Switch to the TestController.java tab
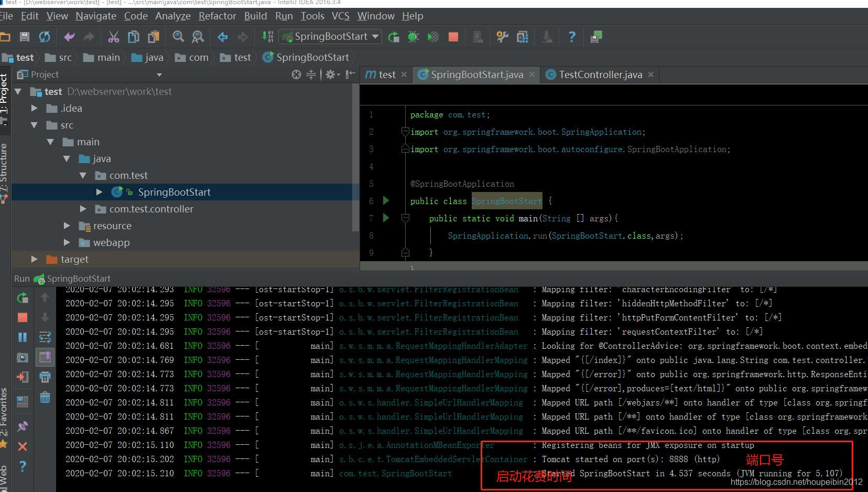 600,74
